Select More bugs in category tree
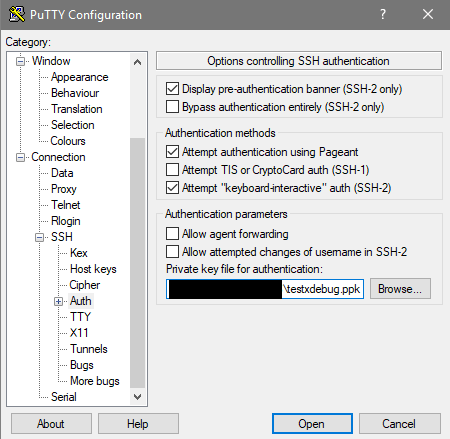Viewport: 450px width, 439px height. coord(95,381)
